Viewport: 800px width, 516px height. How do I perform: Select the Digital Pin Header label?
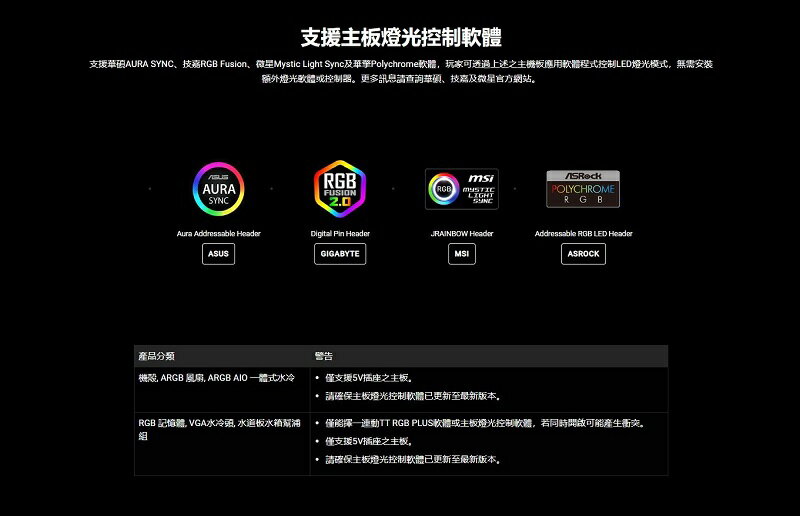tap(340, 233)
